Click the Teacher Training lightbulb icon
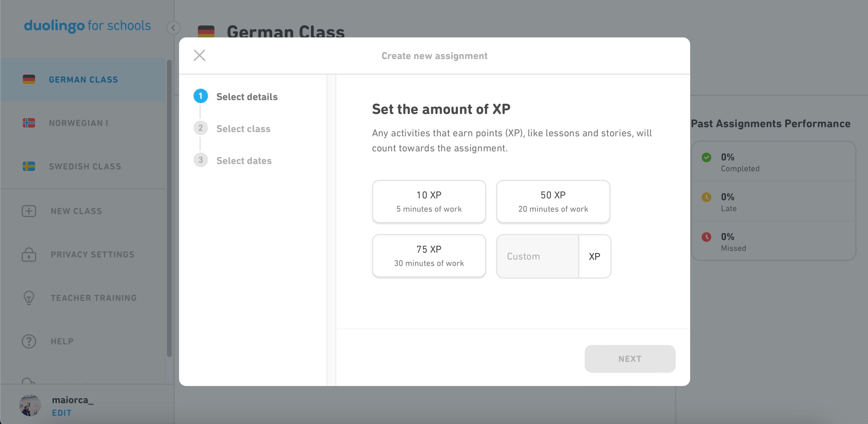Screen dimensions: 868x424 29,298
